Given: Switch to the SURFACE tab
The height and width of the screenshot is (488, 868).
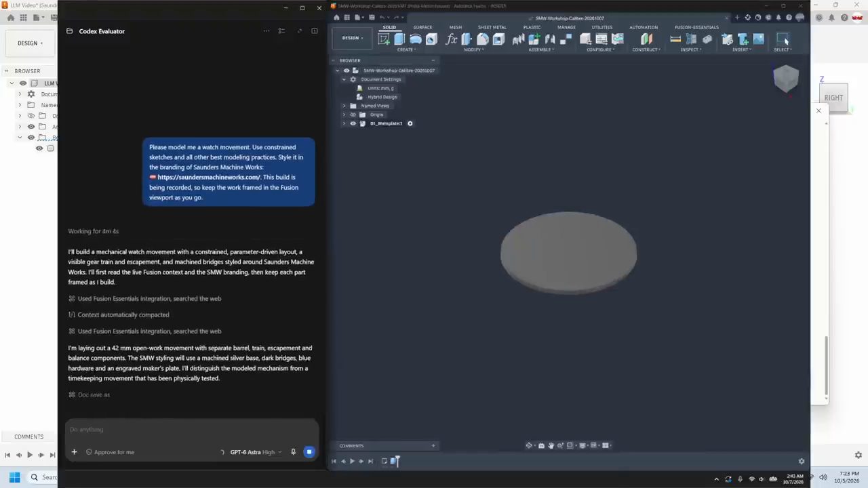Looking at the screenshot, I should 422,27.
